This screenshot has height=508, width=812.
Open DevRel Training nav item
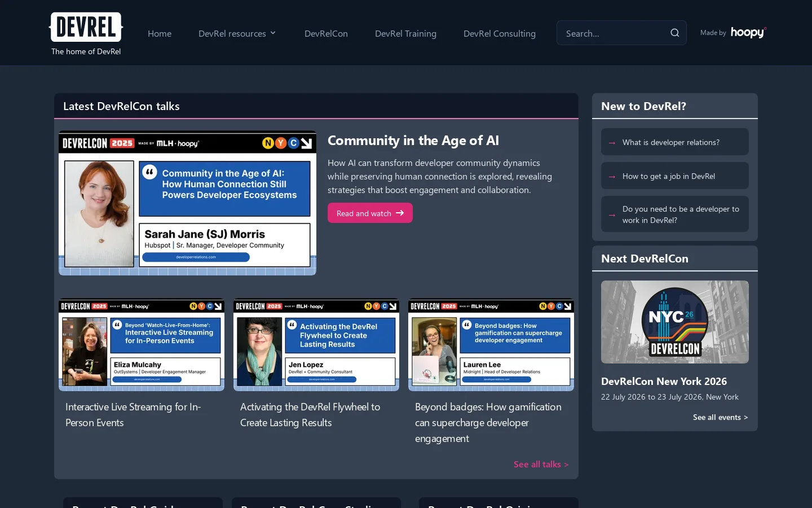pos(405,33)
